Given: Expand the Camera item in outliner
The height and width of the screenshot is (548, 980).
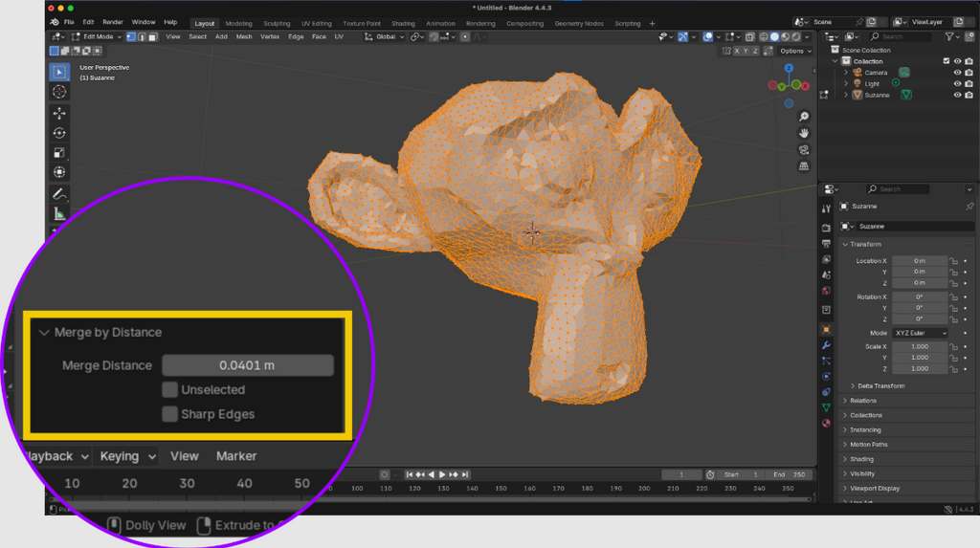Looking at the screenshot, I should pyautogui.click(x=846, y=73).
